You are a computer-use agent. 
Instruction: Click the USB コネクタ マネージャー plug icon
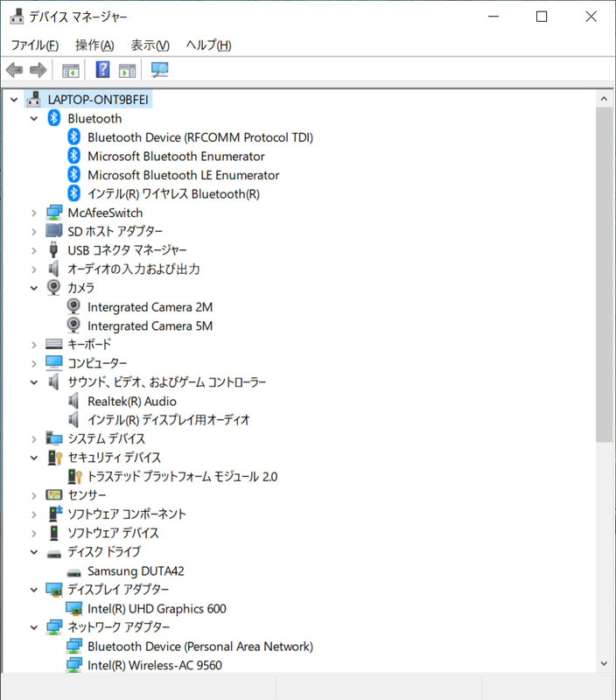coord(53,250)
